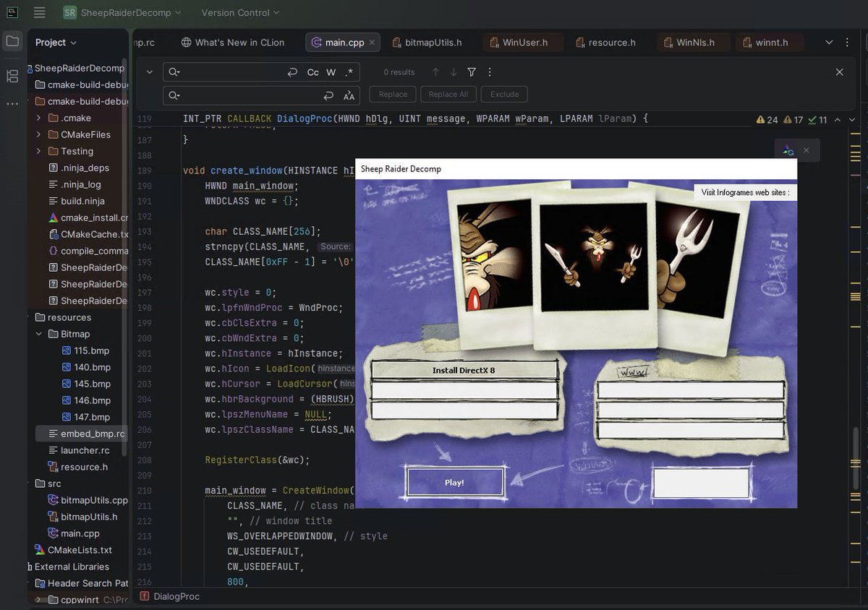Toggle Match Case (Cc) in search
The width and height of the screenshot is (868, 610).
point(312,72)
